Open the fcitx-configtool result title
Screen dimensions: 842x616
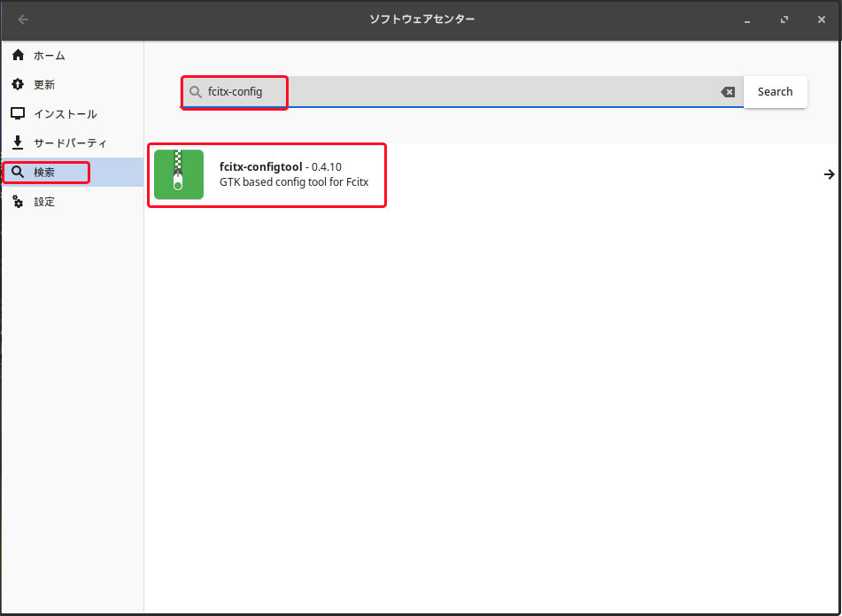(x=261, y=166)
